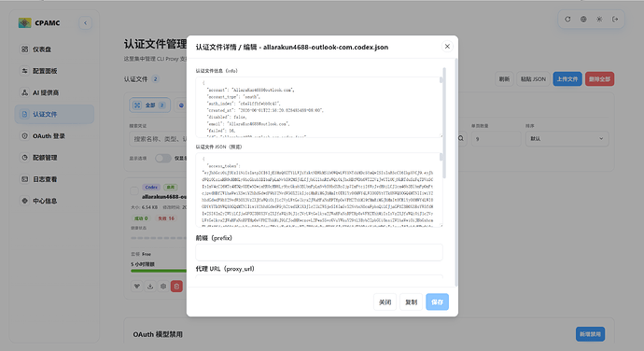
Task: Click the heart icon on file card
Action: pos(137,287)
